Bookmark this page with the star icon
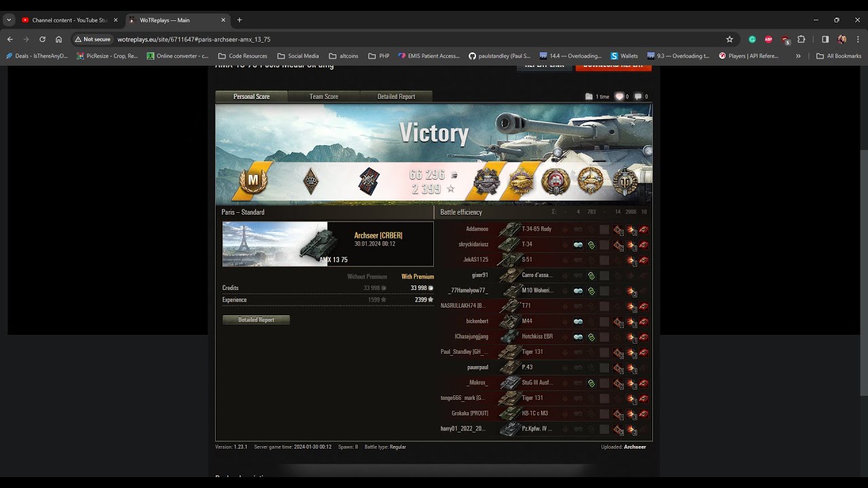 tap(730, 39)
